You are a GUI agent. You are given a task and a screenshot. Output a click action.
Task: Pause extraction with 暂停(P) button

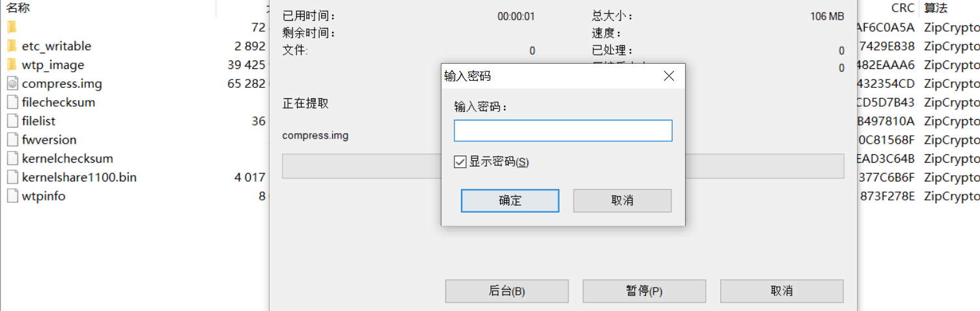[644, 291]
